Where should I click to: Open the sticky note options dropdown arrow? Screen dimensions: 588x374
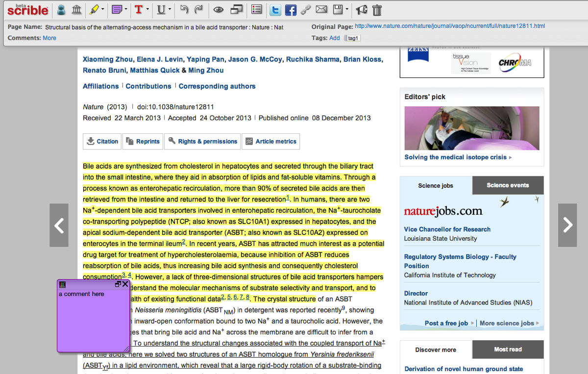125,9
